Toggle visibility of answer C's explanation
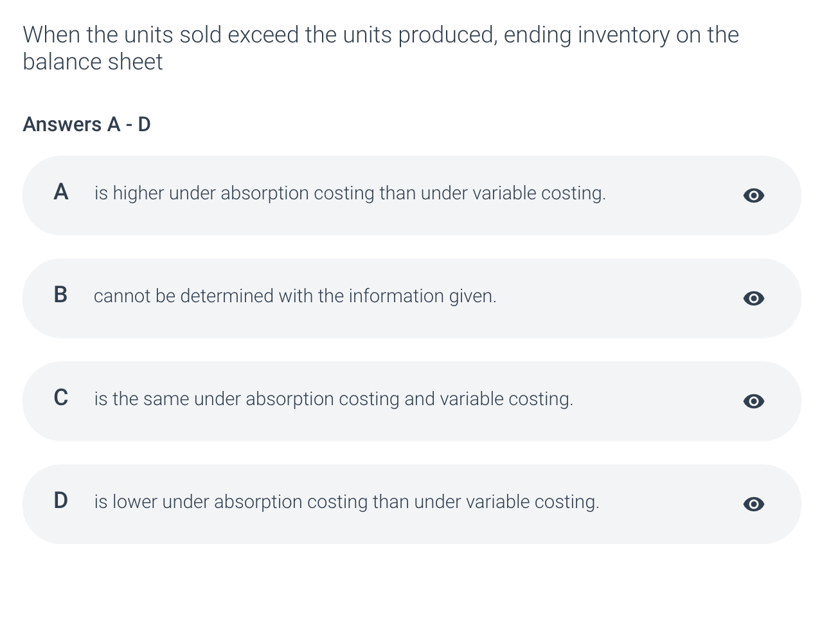The image size is (840, 627). (753, 401)
